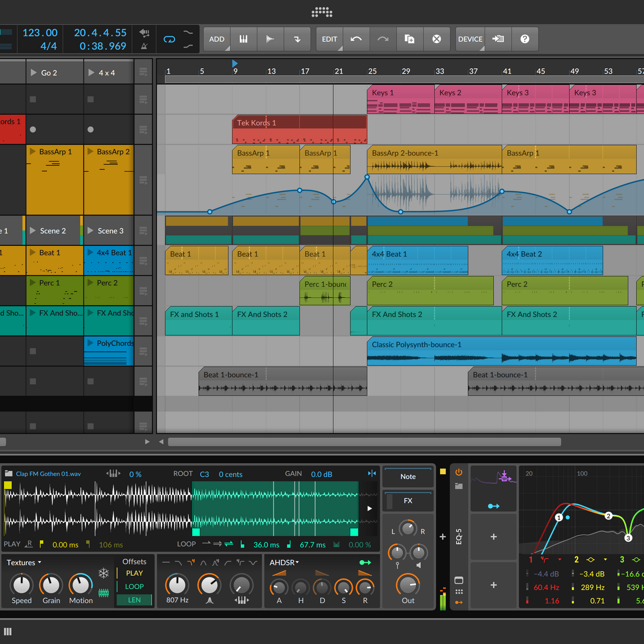This screenshot has height=644, width=644.
Task: Click the delete X circle icon
Action: (x=437, y=39)
